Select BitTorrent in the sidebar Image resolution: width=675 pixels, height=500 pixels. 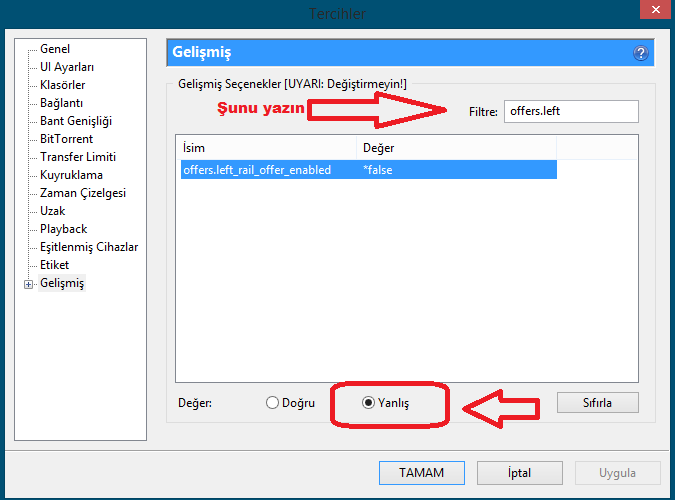click(x=66, y=139)
